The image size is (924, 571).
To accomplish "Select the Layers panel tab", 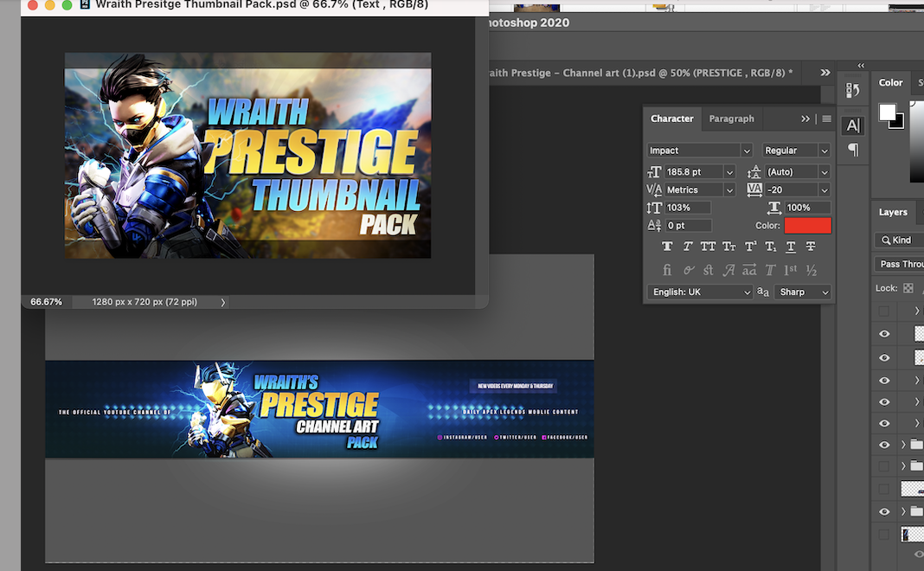I will pyautogui.click(x=893, y=212).
